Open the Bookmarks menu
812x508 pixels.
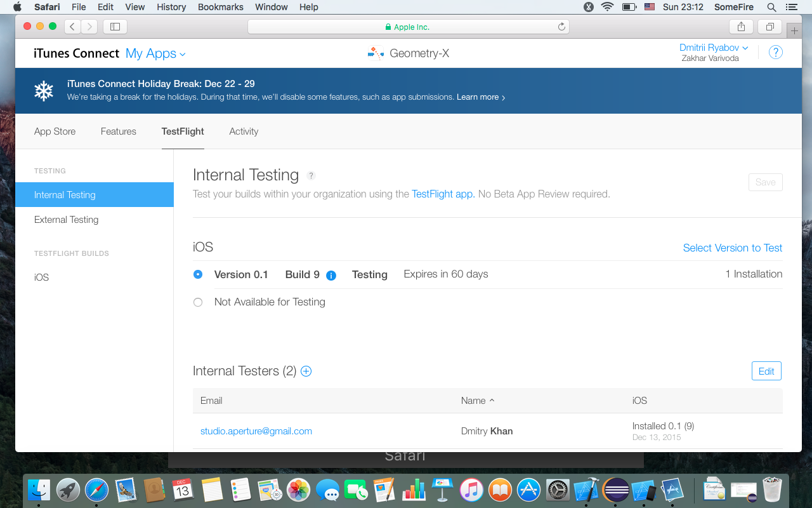click(x=221, y=7)
